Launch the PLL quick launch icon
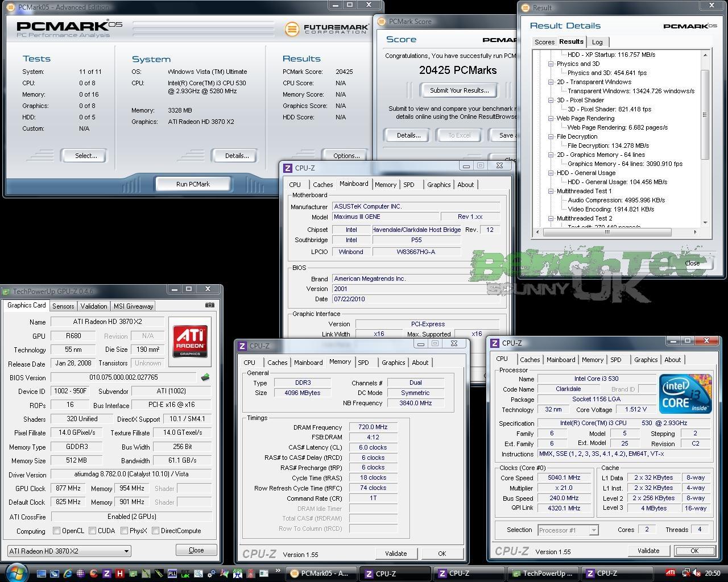The image size is (728, 582). click(172, 573)
